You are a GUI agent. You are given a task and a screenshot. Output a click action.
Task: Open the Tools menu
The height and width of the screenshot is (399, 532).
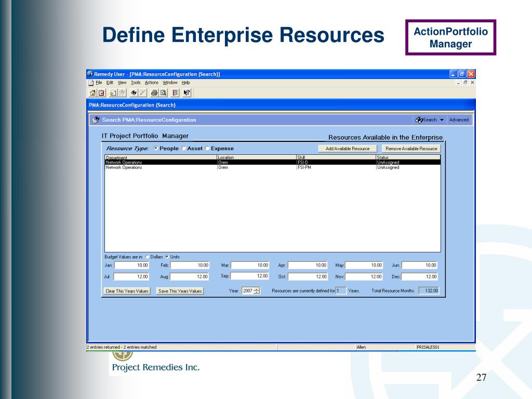[x=136, y=83]
